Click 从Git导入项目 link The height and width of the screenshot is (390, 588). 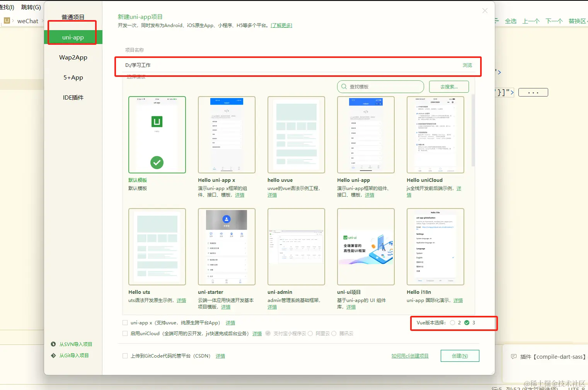click(74, 355)
